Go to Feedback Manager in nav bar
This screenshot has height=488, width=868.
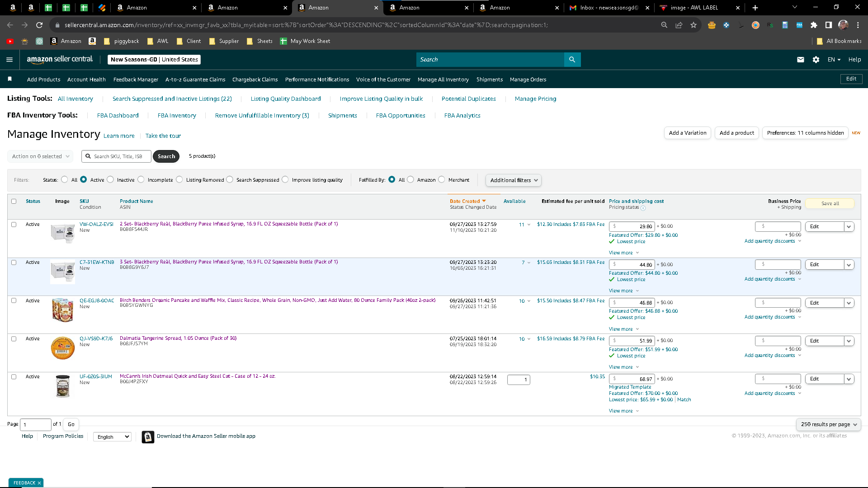(136, 80)
